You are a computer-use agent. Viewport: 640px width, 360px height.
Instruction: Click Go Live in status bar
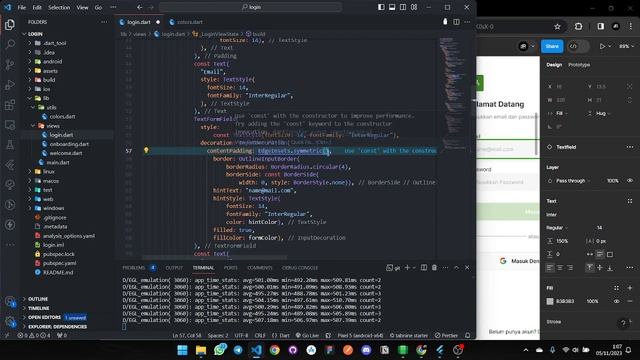(307, 336)
